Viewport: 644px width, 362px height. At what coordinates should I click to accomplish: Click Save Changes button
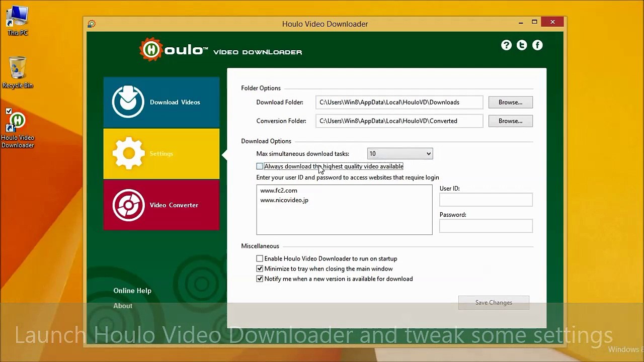click(x=494, y=303)
